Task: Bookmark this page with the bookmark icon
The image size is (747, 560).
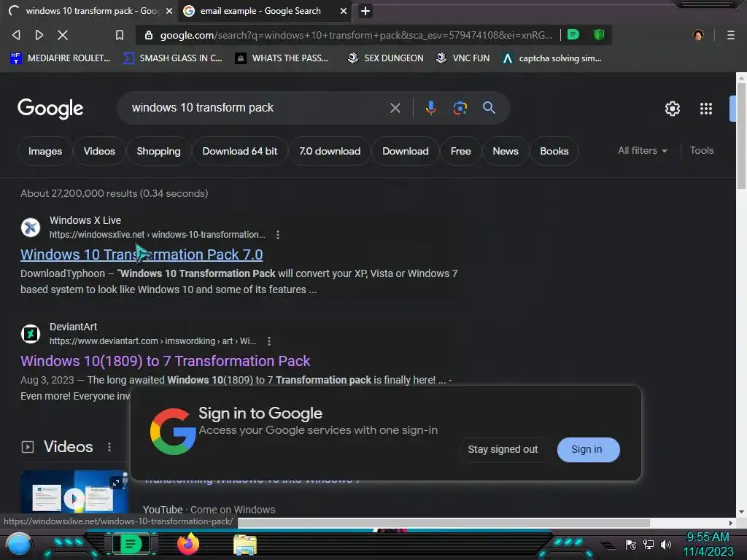Action: click(120, 35)
